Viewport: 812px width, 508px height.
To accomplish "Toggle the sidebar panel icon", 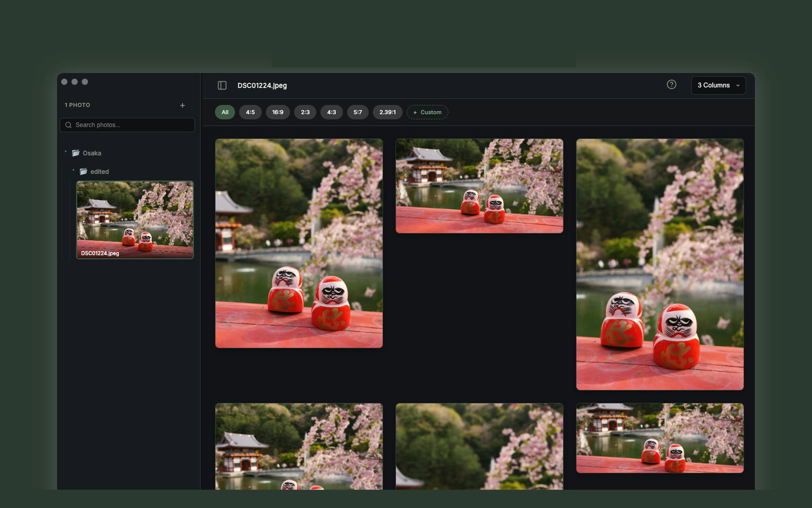I will [222, 85].
